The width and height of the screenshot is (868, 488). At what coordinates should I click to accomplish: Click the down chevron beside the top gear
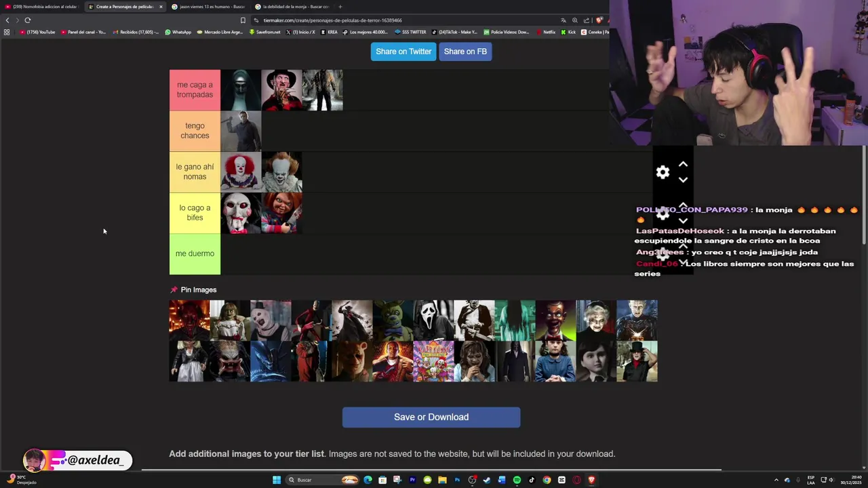[x=683, y=180]
